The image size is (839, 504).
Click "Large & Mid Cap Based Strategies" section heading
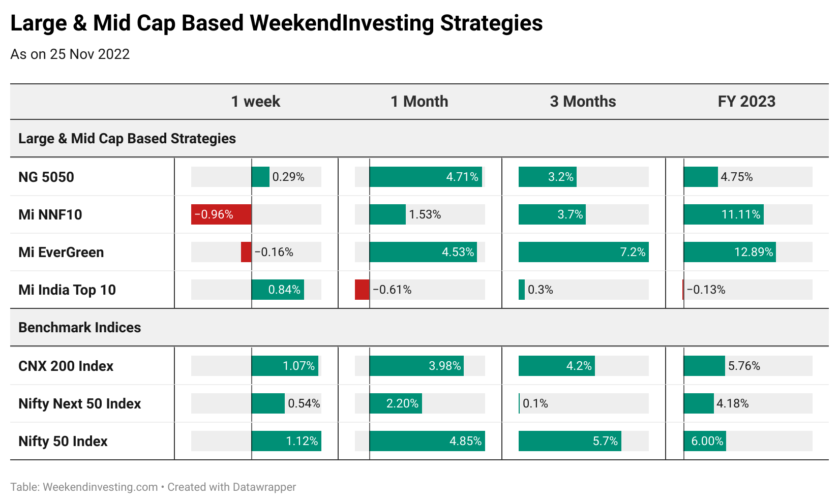point(127,139)
